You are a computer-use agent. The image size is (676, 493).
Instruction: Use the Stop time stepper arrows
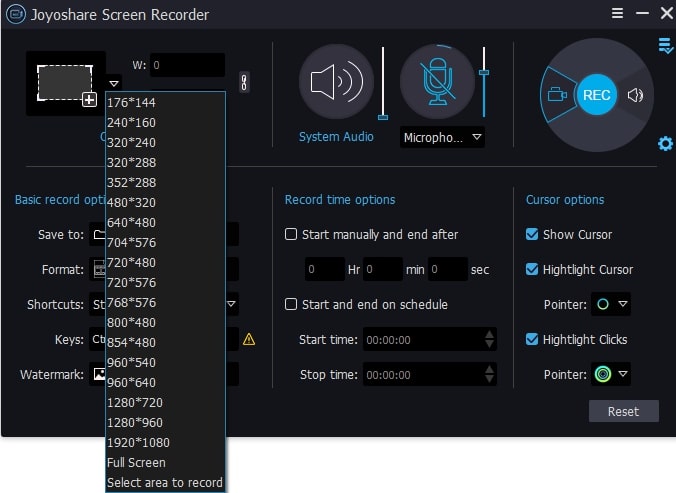point(489,374)
